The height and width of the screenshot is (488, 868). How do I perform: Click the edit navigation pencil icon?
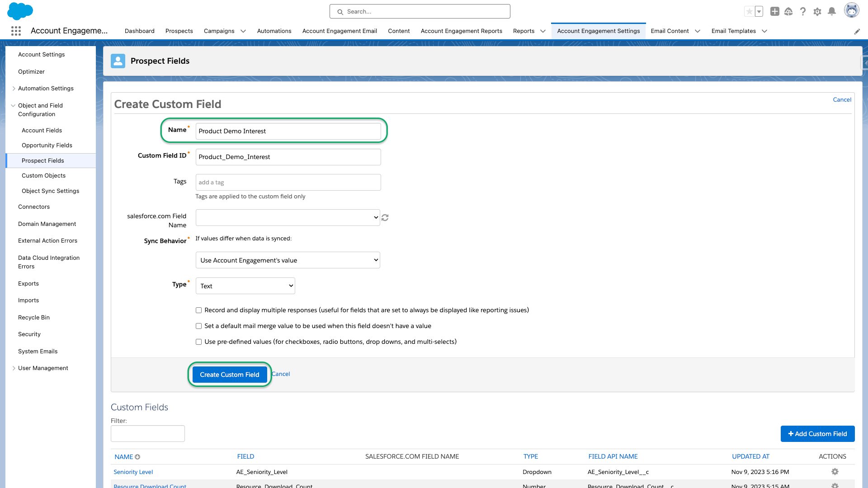[857, 31]
